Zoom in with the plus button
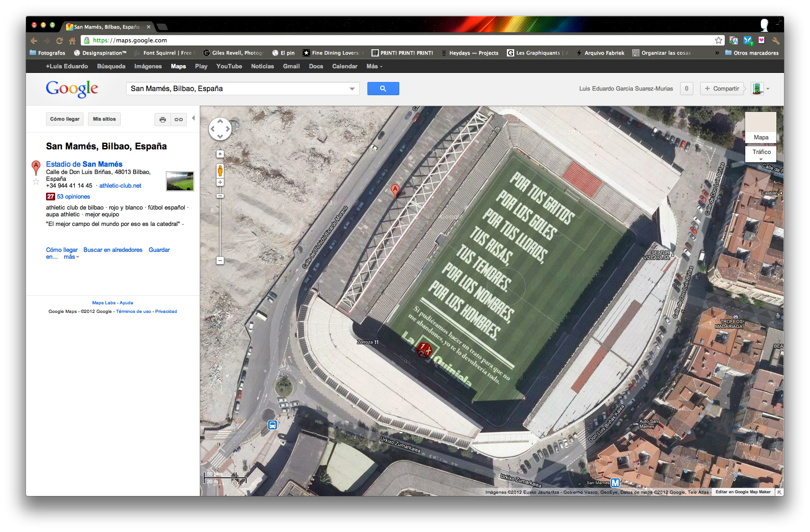The height and width of the screenshot is (532, 810). click(x=220, y=182)
